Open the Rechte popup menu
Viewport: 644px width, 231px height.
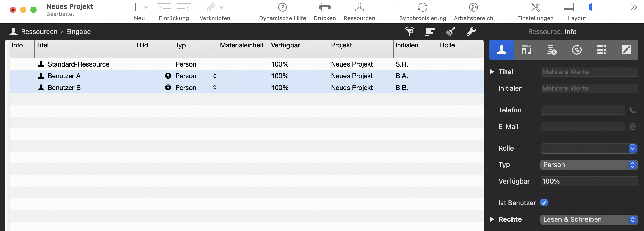pos(589,219)
